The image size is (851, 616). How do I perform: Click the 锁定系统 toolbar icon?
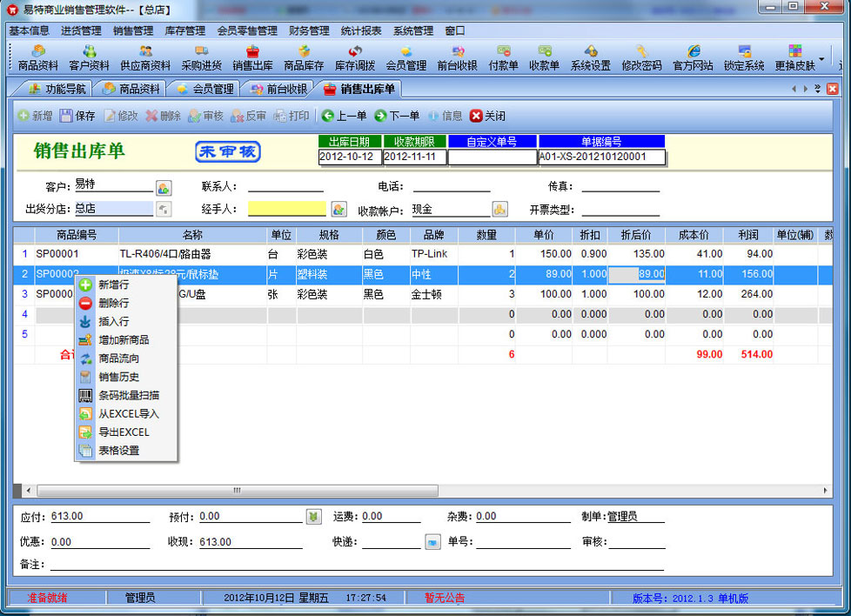coord(743,57)
